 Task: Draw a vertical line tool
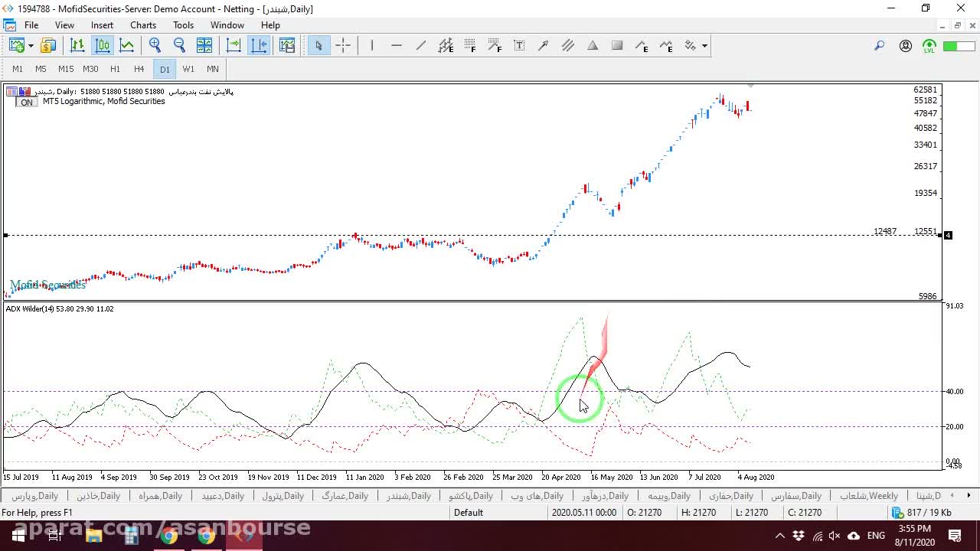click(x=372, y=46)
